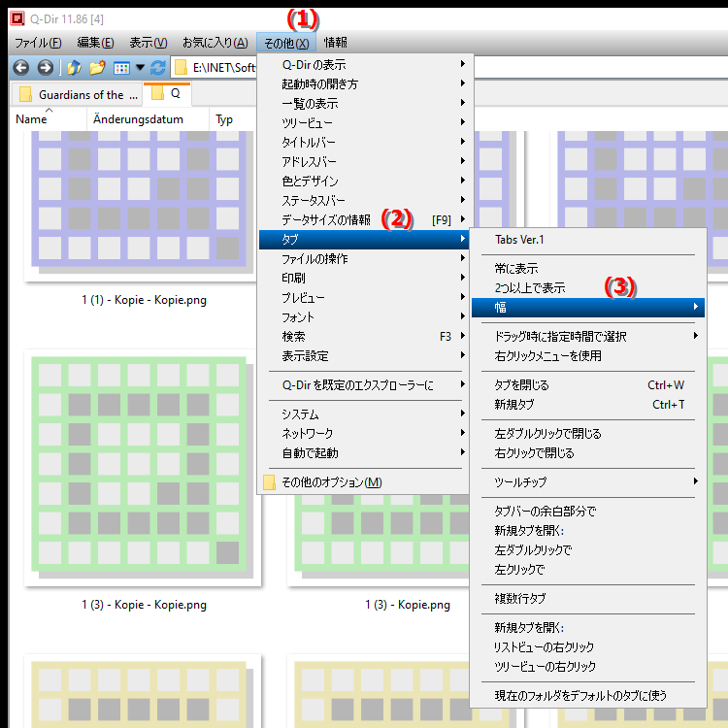Open the システム submenu

(x=363, y=414)
